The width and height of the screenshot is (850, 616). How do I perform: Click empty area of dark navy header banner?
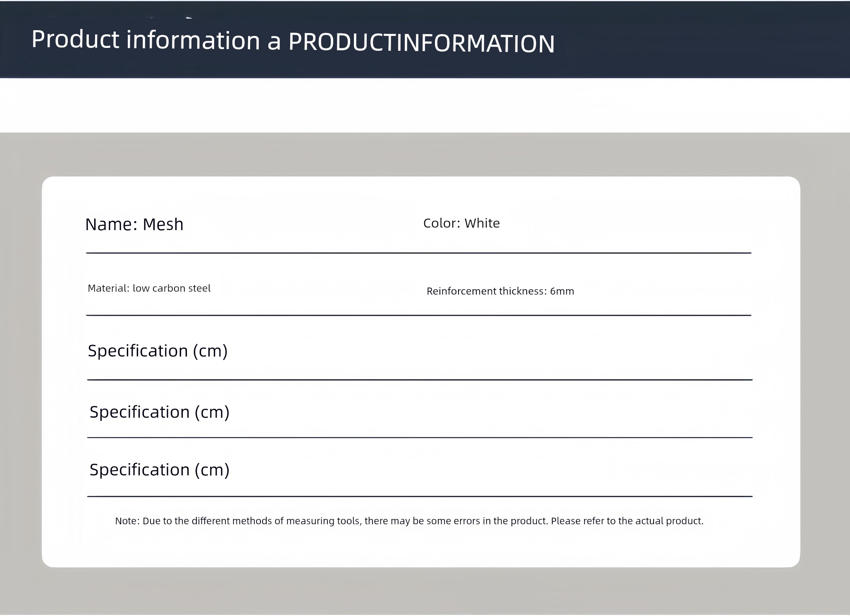pos(703,41)
